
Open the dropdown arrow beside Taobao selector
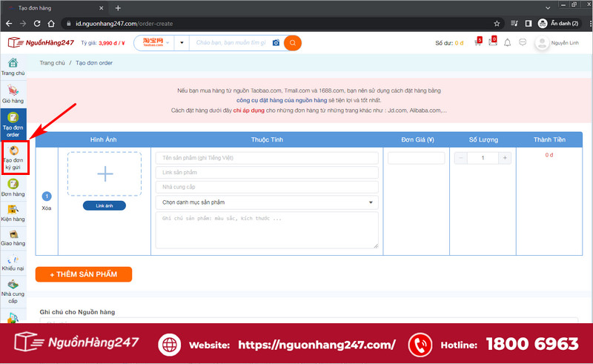[x=182, y=43]
